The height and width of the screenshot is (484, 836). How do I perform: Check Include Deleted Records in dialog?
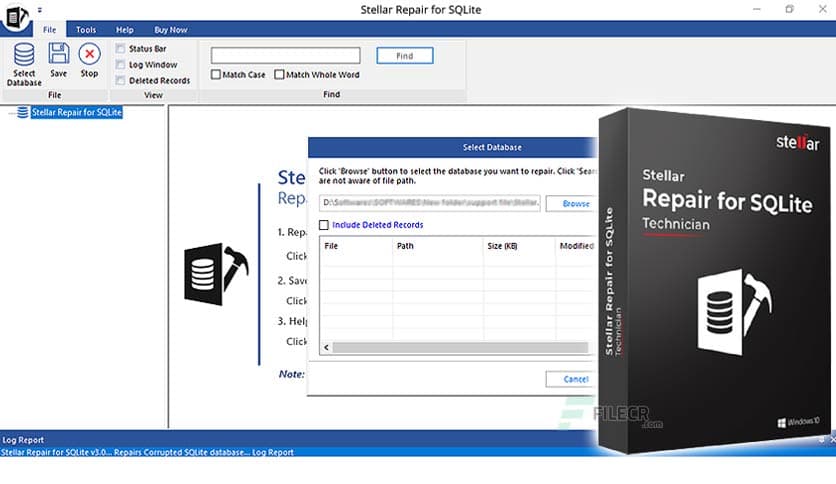[324, 225]
